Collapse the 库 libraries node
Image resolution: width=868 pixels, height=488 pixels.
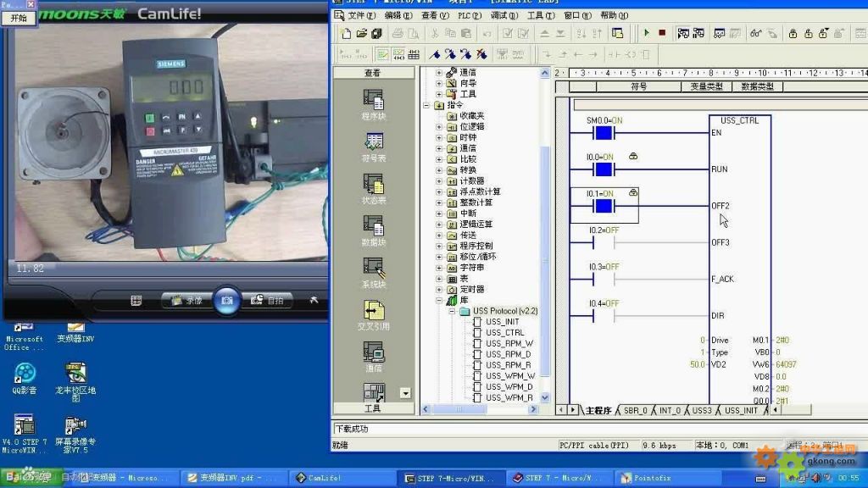coord(439,301)
